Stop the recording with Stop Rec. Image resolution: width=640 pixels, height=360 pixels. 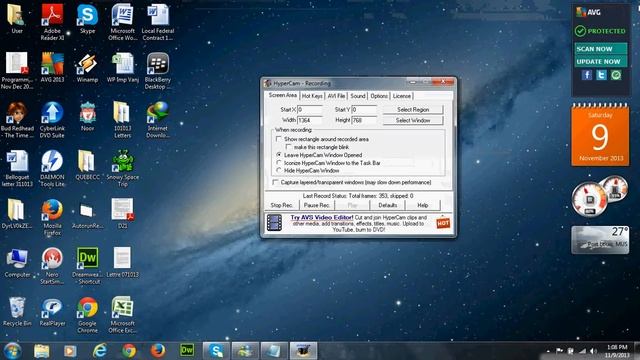(282, 205)
